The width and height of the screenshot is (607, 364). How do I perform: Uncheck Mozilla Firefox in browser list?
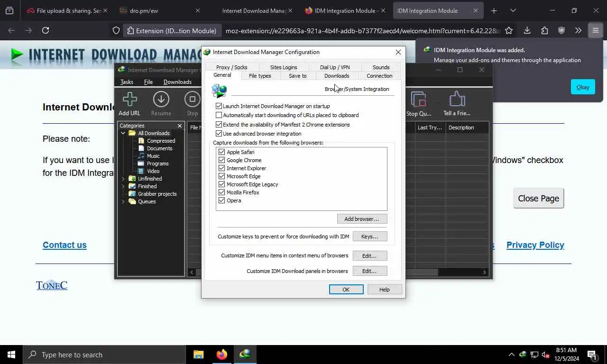pos(221,192)
